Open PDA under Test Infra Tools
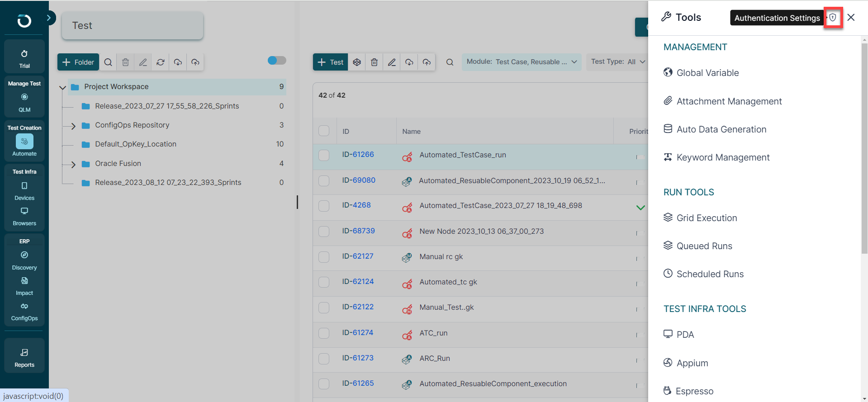Viewport: 868px width, 402px height. coord(678,335)
